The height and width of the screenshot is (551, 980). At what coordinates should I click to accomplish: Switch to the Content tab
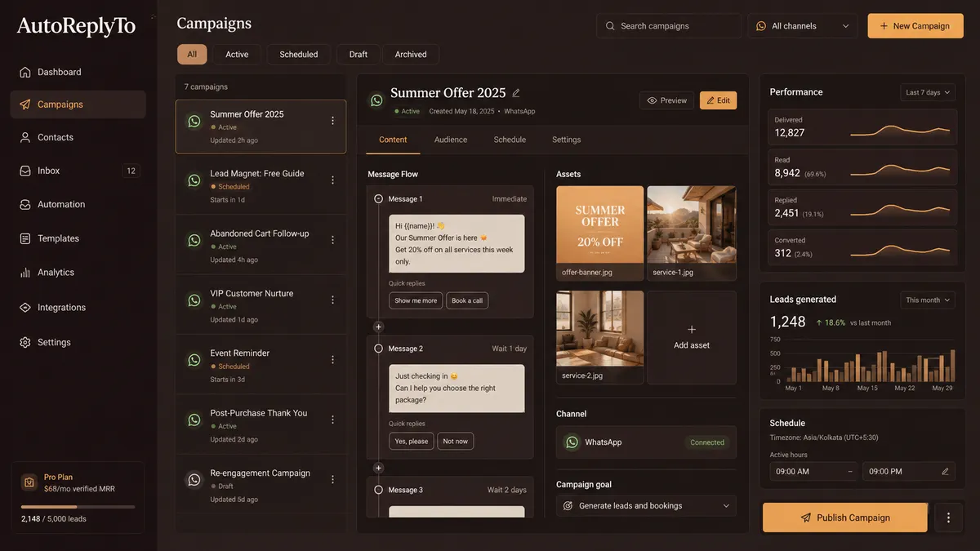(393, 140)
